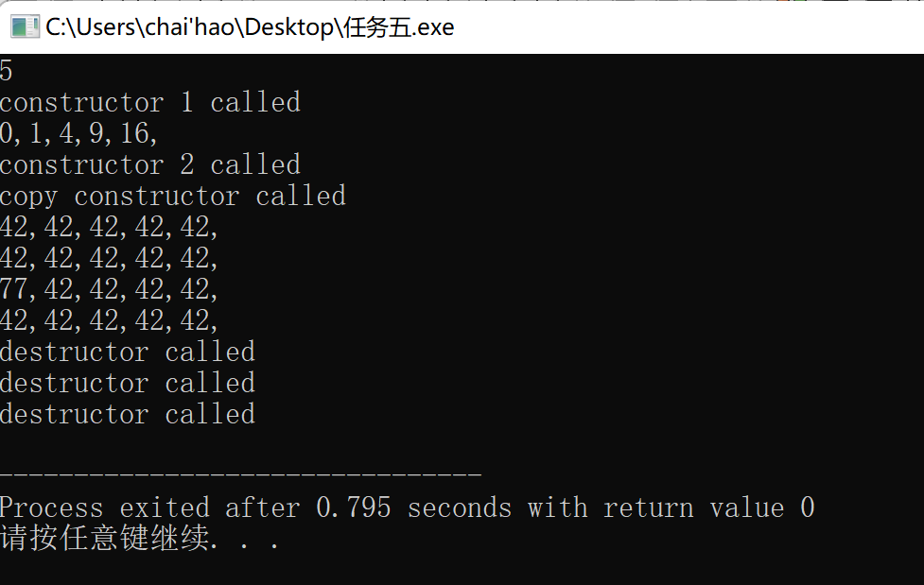Click the number 16 in the squares row
The width and height of the screenshot is (924, 585).
tap(134, 133)
